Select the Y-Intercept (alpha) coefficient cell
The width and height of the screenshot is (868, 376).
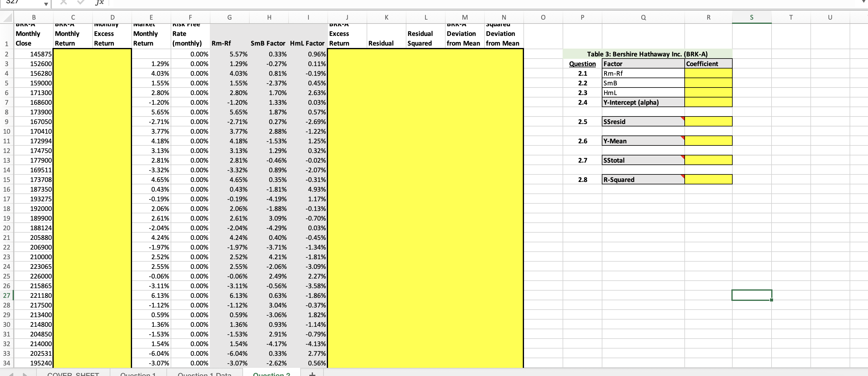coord(708,102)
